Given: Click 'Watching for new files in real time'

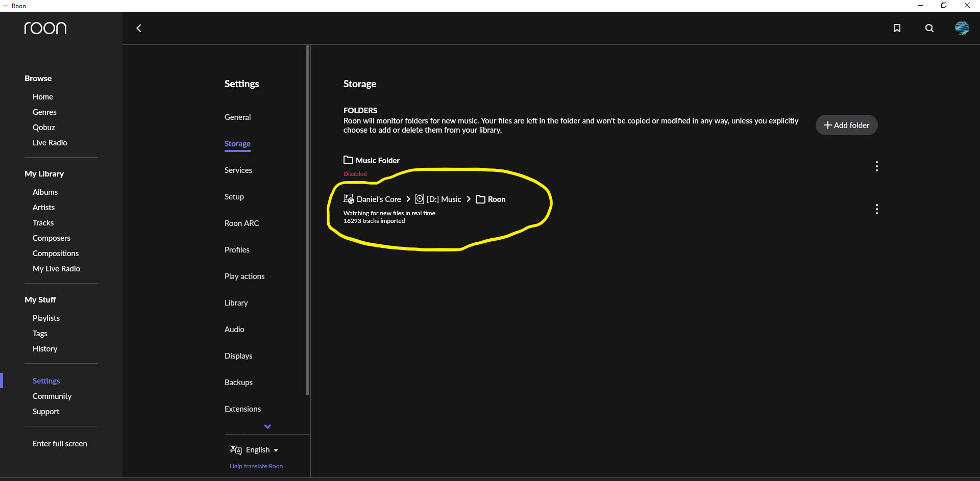Looking at the screenshot, I should pyautogui.click(x=389, y=213).
